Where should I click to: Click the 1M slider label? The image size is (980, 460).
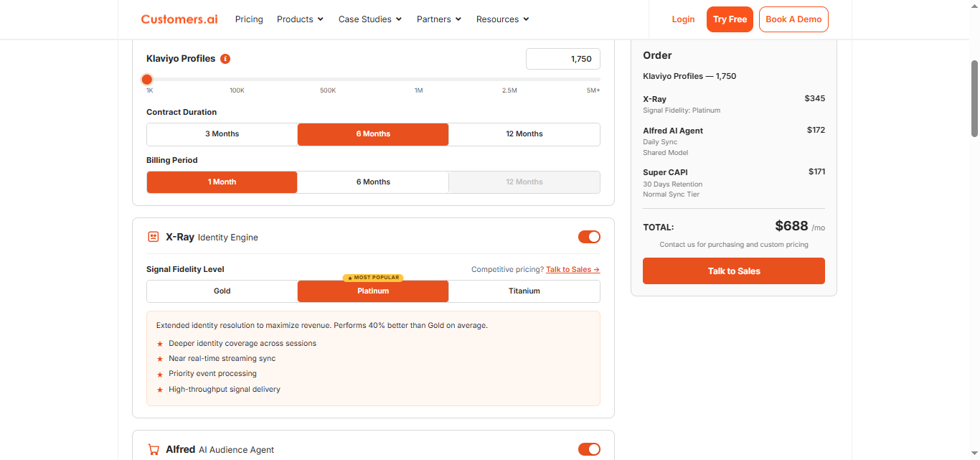pos(418,90)
